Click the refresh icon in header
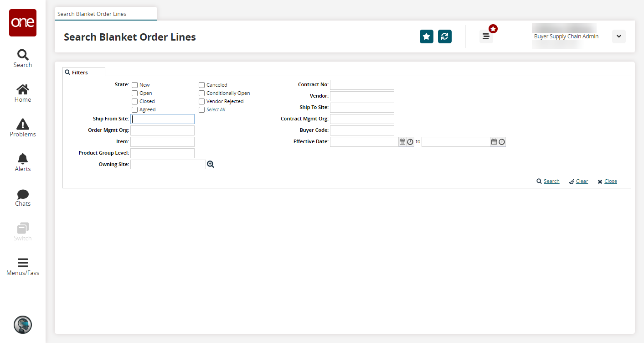Viewport: 644px width, 343px height. pos(444,36)
